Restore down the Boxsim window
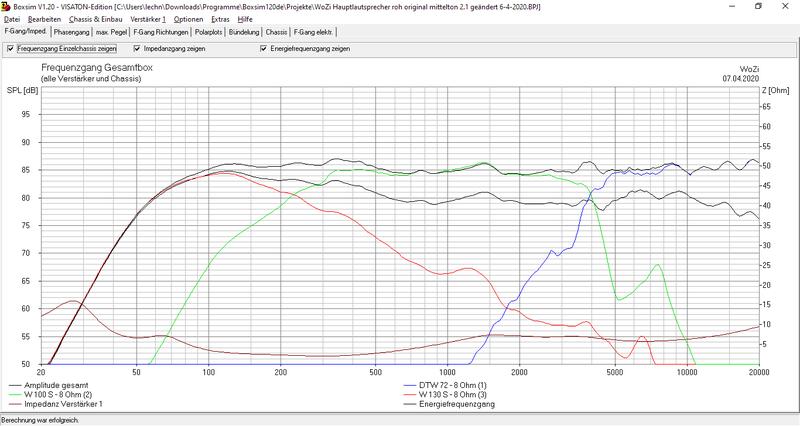The image size is (800, 426). [758, 7]
